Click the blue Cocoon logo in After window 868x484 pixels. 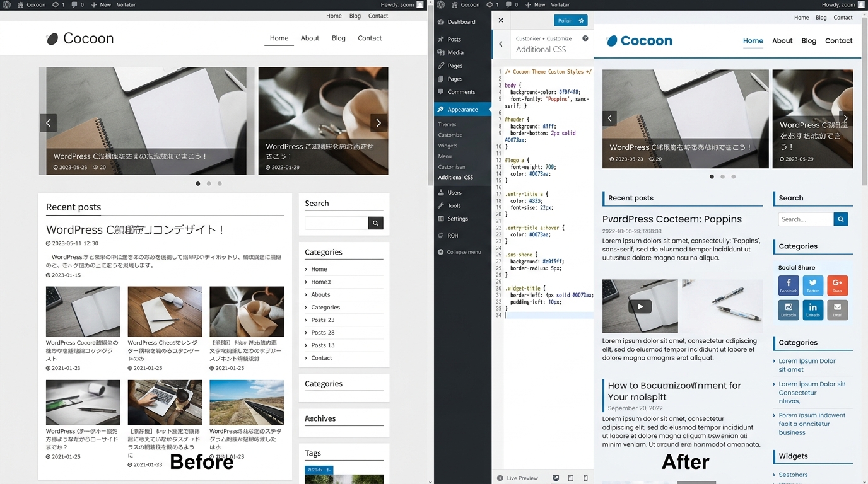(639, 41)
